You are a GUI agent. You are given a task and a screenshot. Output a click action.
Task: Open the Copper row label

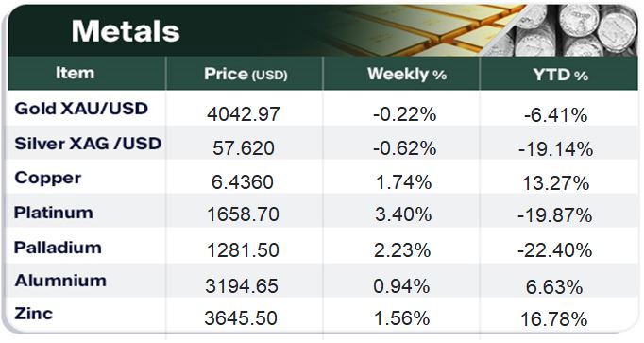(x=47, y=179)
